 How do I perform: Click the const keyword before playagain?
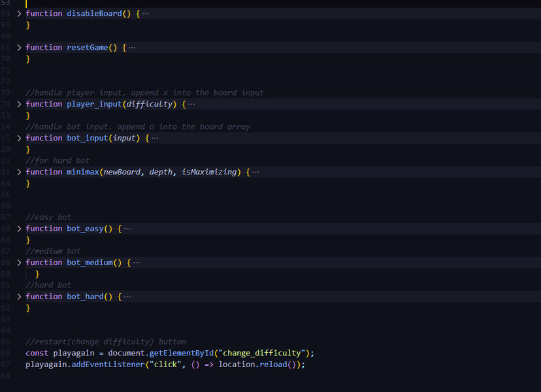37,353
